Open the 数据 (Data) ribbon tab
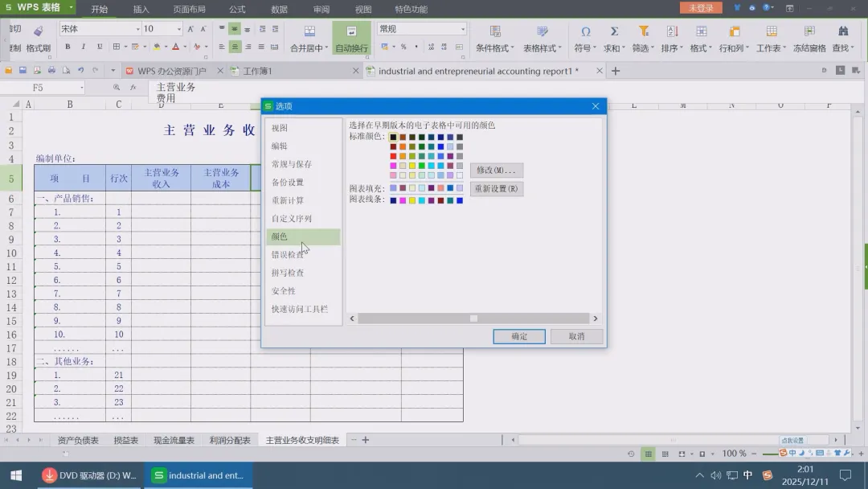 pos(279,10)
